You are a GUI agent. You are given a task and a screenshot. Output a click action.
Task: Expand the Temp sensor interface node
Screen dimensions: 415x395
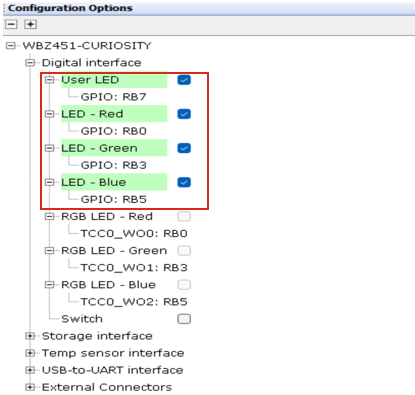click(30, 353)
